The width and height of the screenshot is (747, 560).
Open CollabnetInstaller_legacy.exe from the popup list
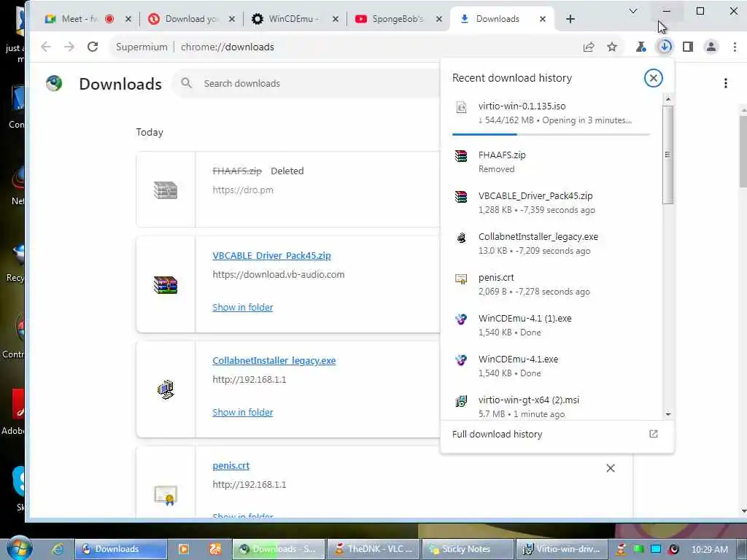(551, 244)
